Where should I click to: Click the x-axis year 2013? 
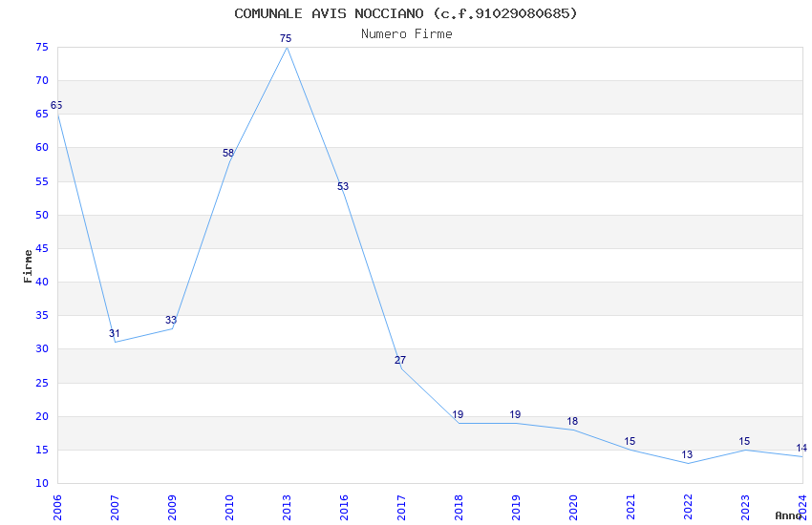[287, 508]
